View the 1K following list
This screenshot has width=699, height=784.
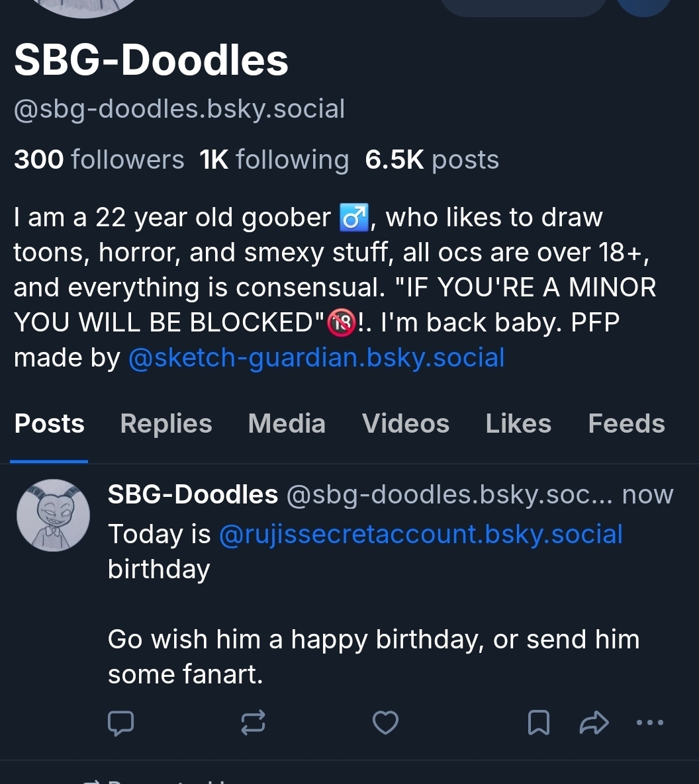coord(274,159)
